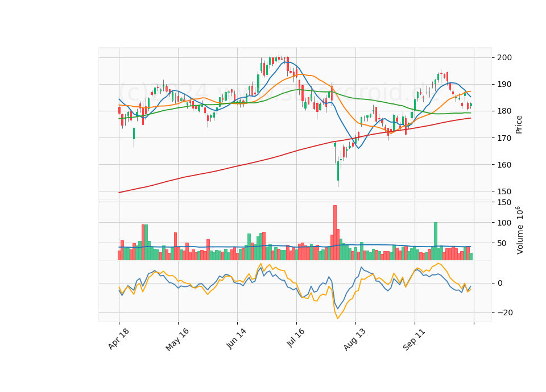Screen dimensions: 546x392
Task: Click the 160 price axis tick
Action: click(x=504, y=165)
